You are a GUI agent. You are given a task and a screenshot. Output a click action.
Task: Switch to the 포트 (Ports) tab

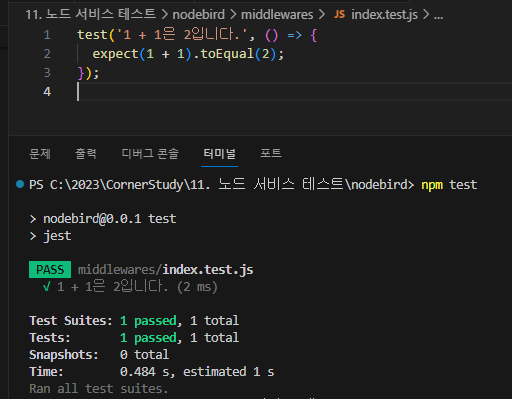271,153
